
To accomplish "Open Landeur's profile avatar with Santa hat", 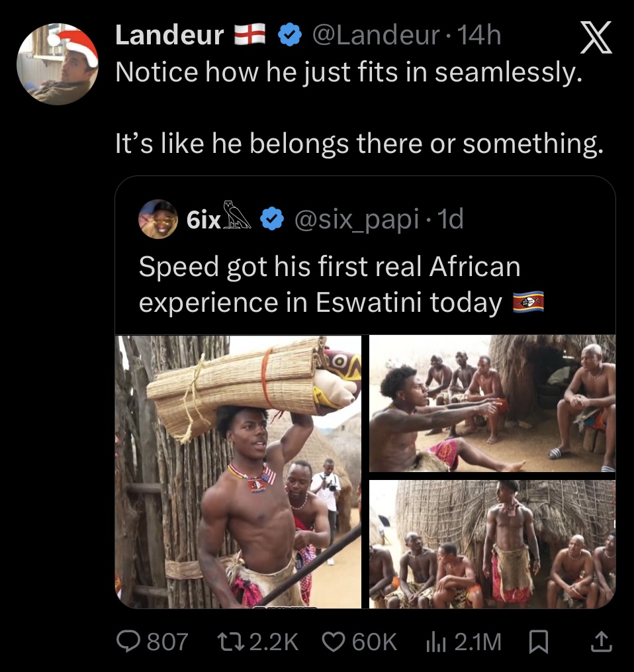I will point(58,64).
